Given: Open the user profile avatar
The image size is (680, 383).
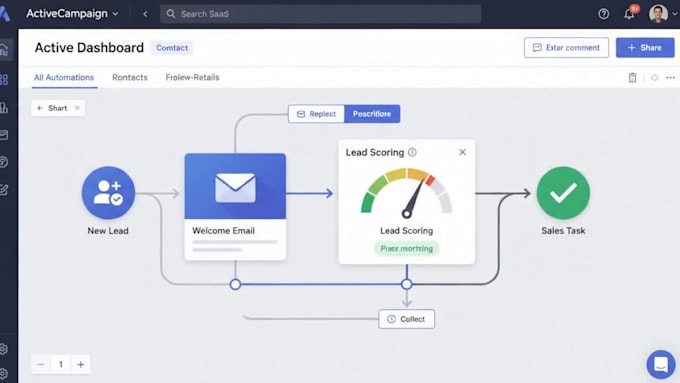Looking at the screenshot, I should [658, 14].
